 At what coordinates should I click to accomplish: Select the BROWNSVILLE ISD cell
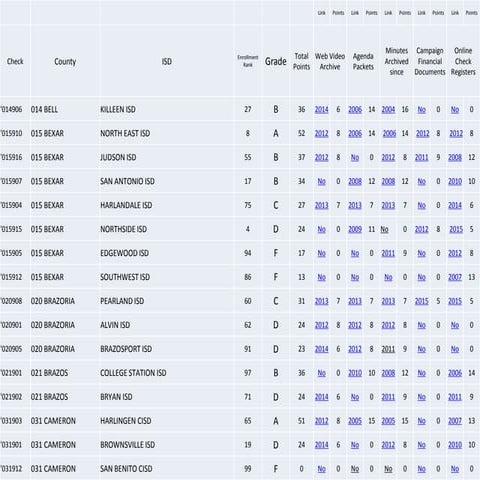tap(127, 445)
